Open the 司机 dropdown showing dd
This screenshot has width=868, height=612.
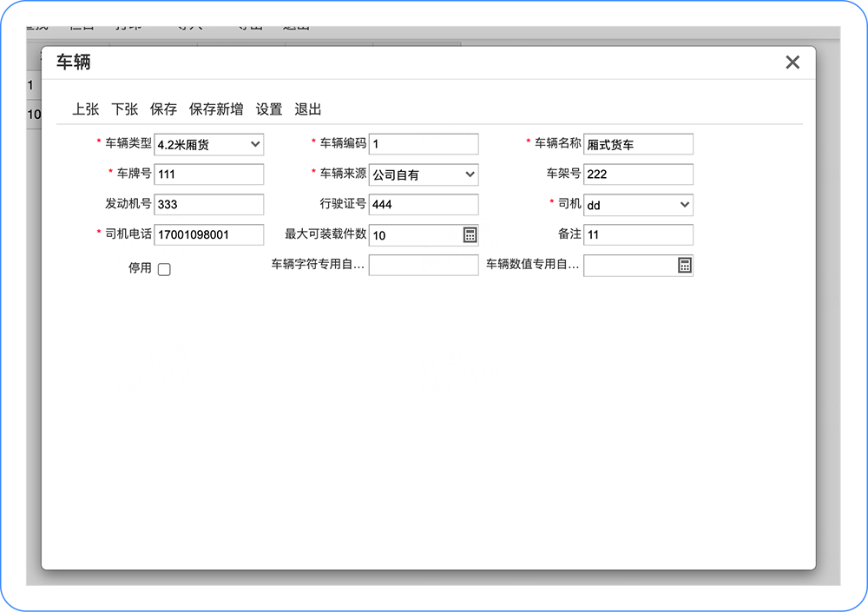pyautogui.click(x=638, y=205)
